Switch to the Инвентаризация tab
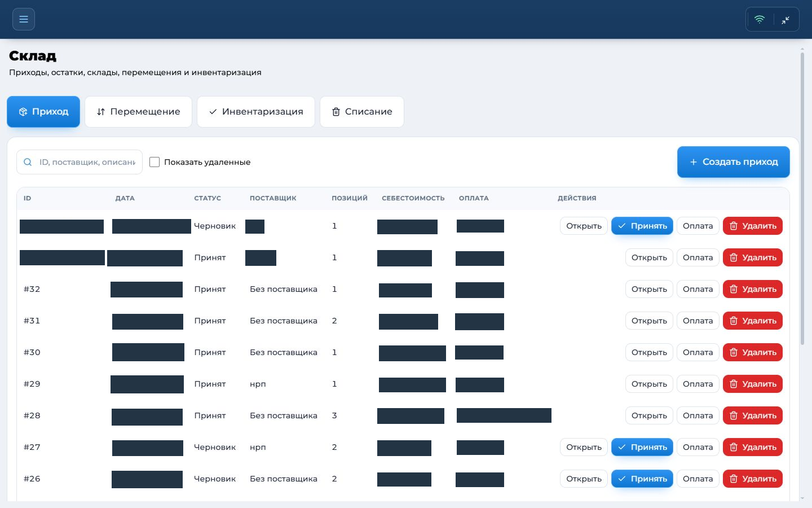This screenshot has height=508, width=812. (256, 112)
